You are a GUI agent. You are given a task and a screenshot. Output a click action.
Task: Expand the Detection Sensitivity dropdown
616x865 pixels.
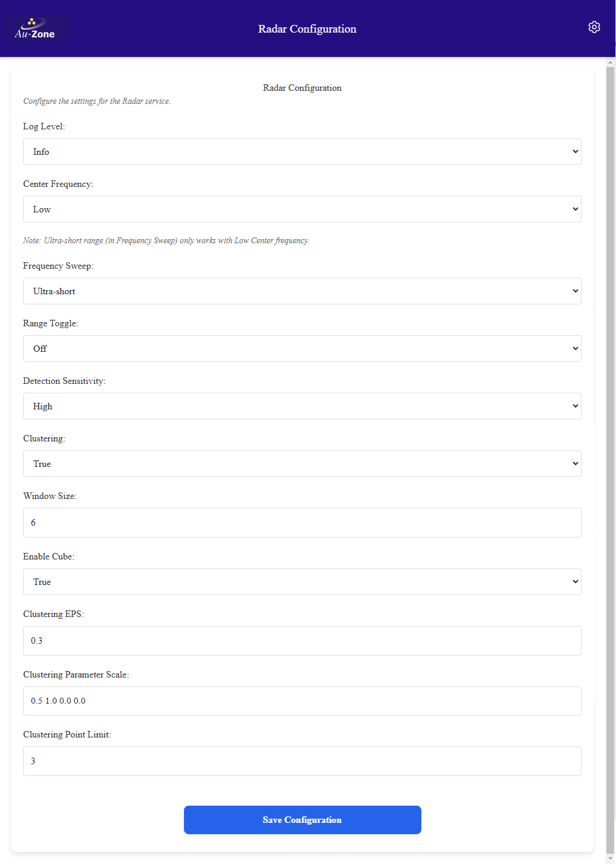tap(302, 406)
